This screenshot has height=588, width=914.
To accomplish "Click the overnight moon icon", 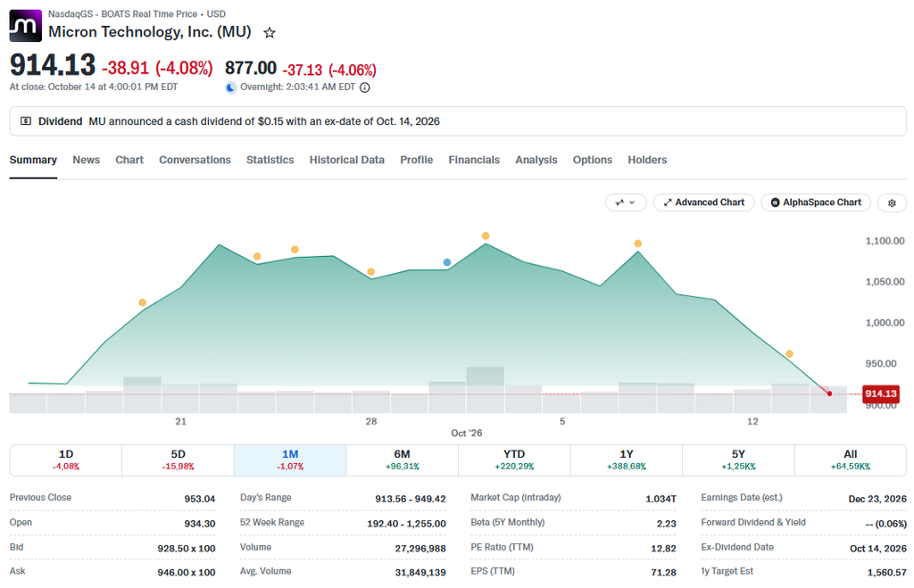I will [231, 87].
